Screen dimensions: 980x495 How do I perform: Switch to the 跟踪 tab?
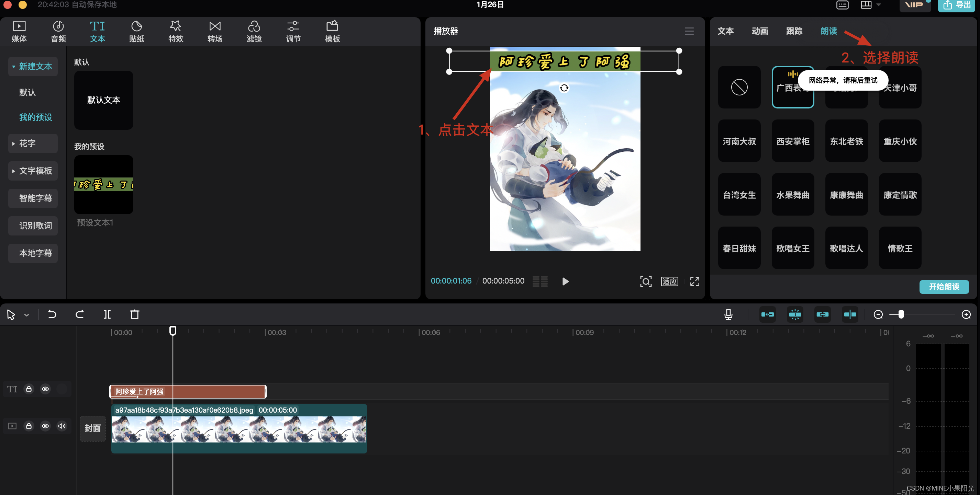(794, 31)
